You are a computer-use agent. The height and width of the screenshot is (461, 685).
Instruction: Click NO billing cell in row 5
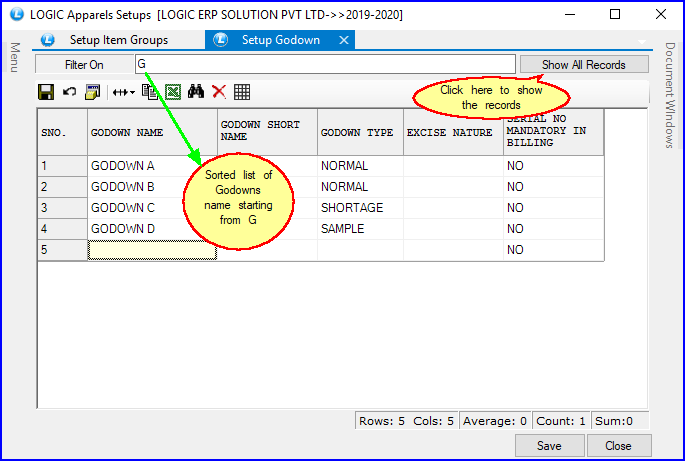(554, 250)
